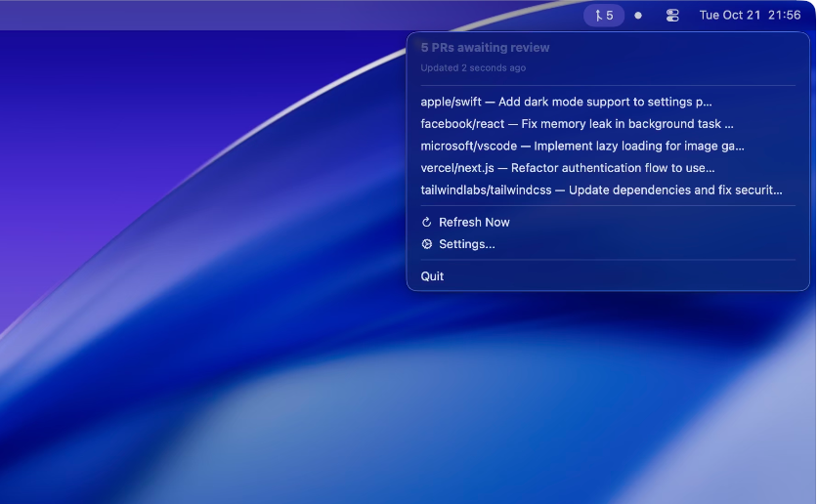Choose Quit from the menu
818x504 pixels.
point(608,276)
